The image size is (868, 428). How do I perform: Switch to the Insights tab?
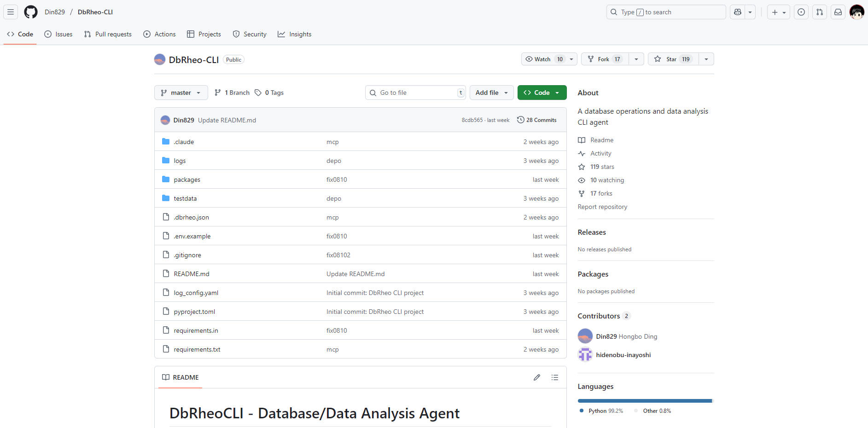(x=295, y=35)
